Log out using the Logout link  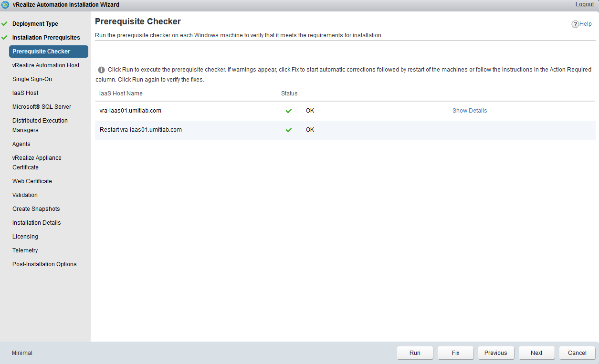pyautogui.click(x=584, y=4)
